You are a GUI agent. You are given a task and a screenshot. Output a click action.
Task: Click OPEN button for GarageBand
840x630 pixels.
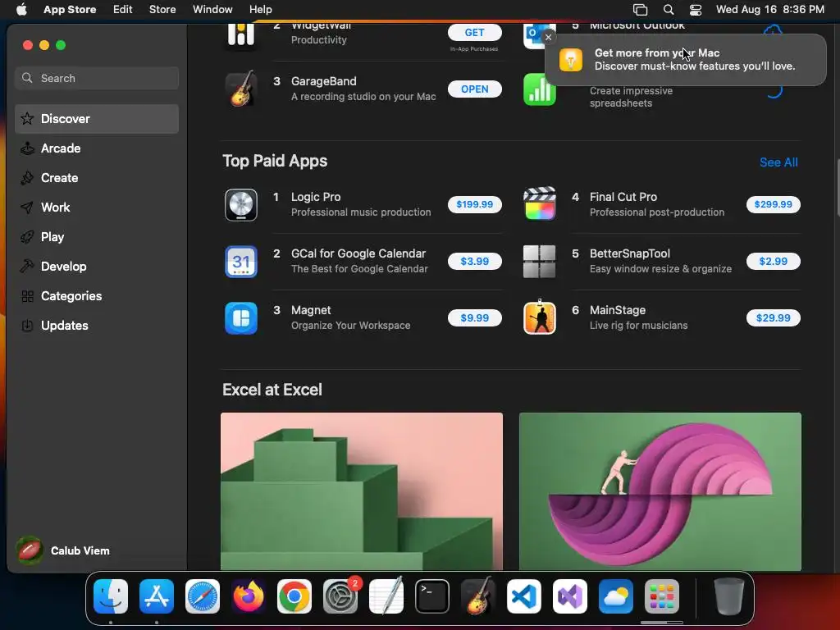click(x=475, y=89)
